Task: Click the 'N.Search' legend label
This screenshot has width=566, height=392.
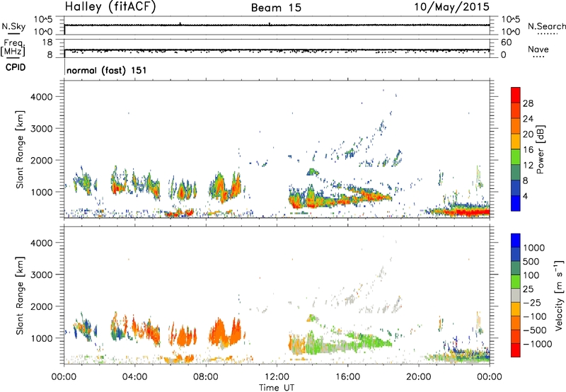Action: 546,26
